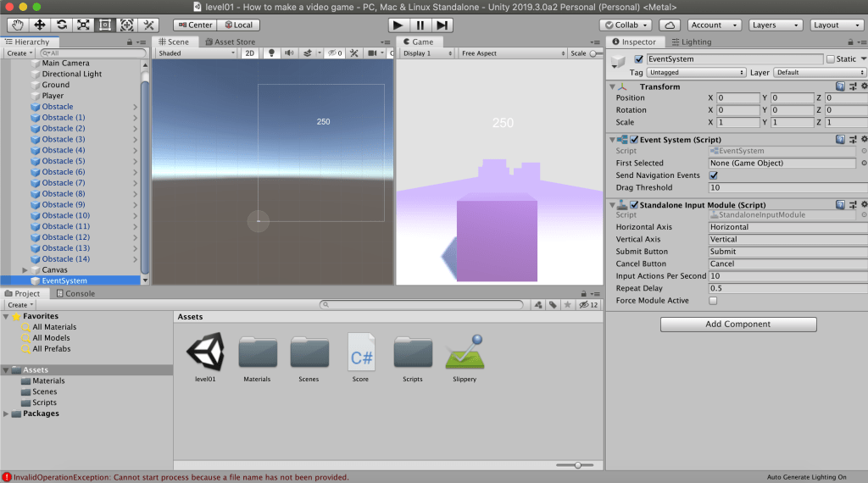
Task: Click the asset icon size slider
Action: tap(577, 464)
